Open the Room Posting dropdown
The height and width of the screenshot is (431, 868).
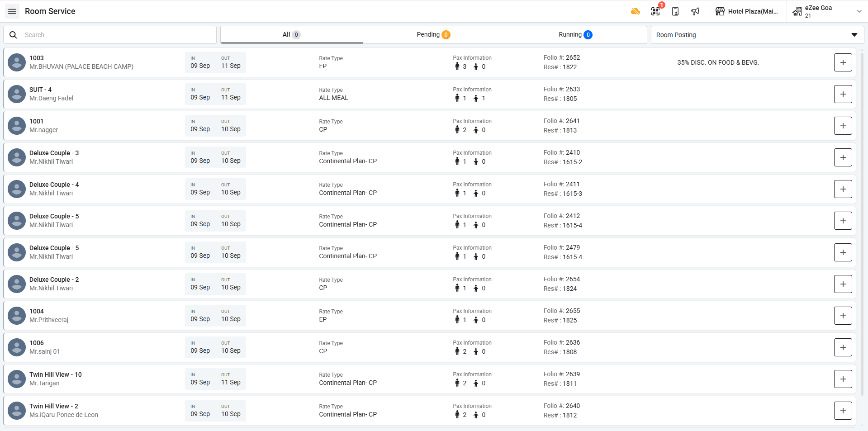pos(757,35)
